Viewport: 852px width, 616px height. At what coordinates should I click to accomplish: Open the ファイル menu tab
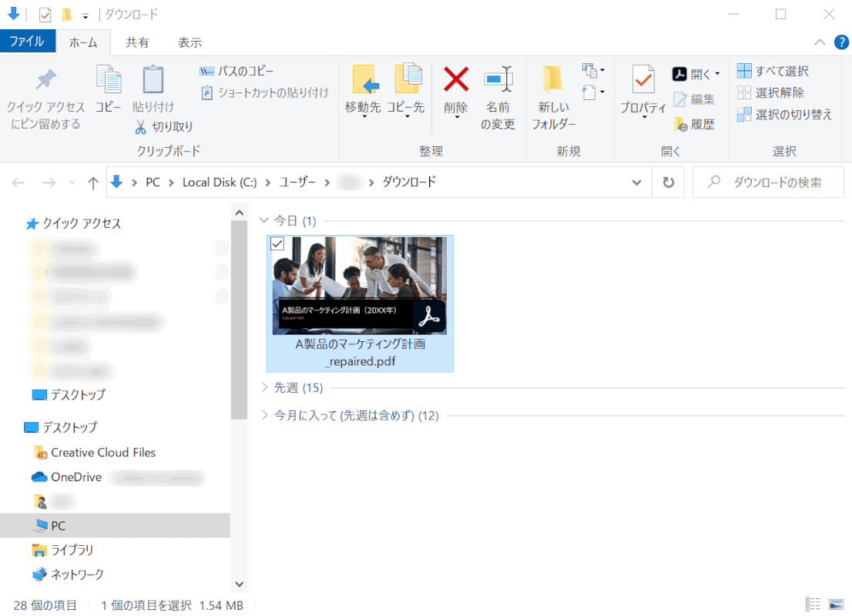27,42
